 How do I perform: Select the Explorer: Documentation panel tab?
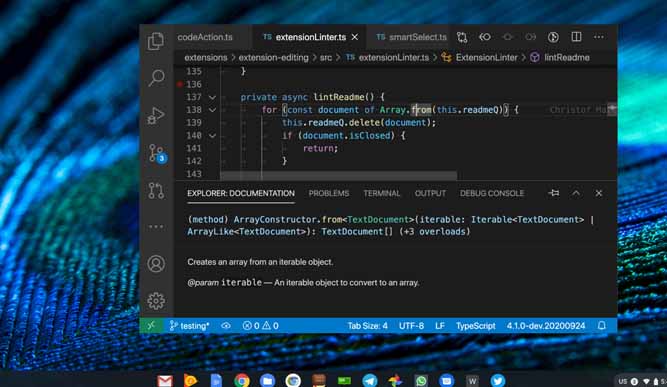tap(241, 194)
